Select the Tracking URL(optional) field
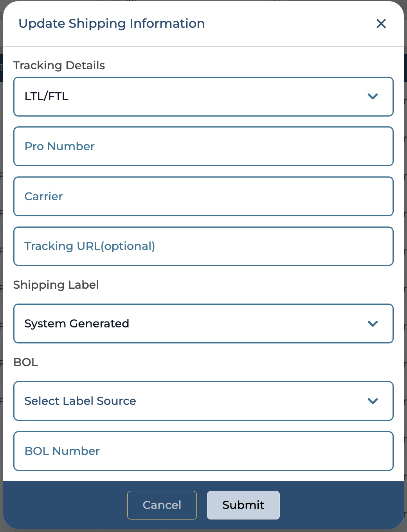Image resolution: width=407 pixels, height=532 pixels. tap(203, 246)
